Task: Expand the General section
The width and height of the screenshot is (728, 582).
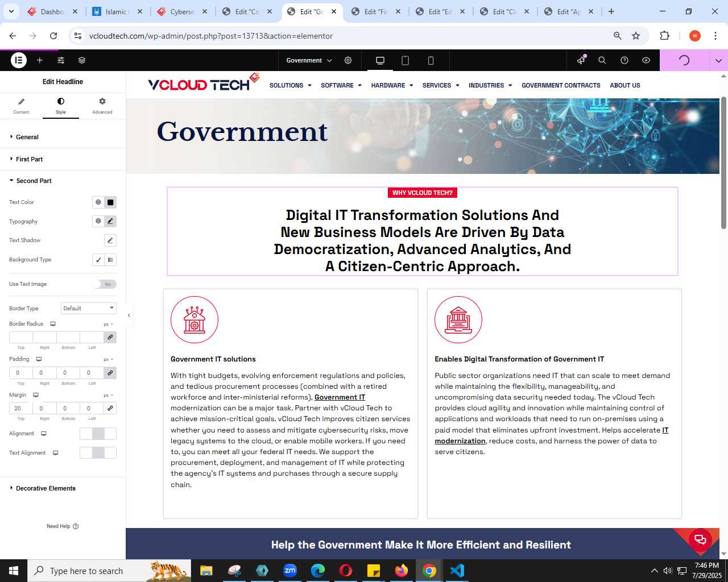Action: [63, 137]
